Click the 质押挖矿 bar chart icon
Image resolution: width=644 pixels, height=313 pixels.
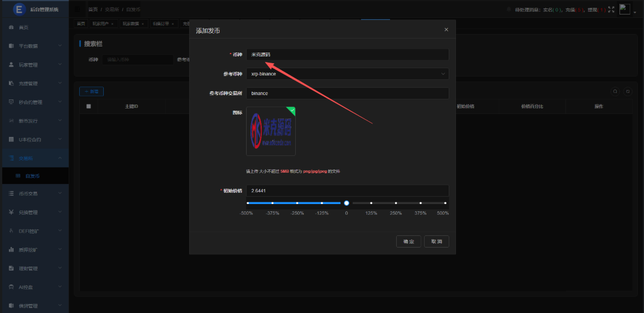pos(12,250)
